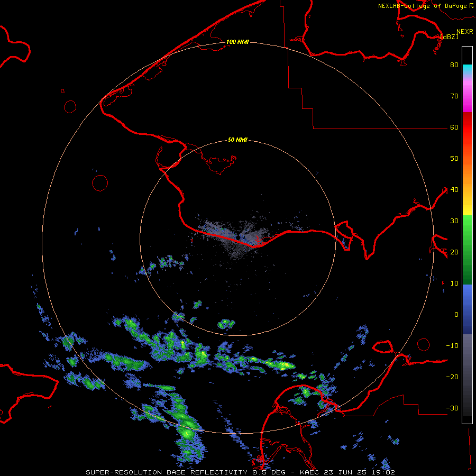Click the -20 value on the color scale
This screenshot has width=476, height=476.
tap(452, 377)
